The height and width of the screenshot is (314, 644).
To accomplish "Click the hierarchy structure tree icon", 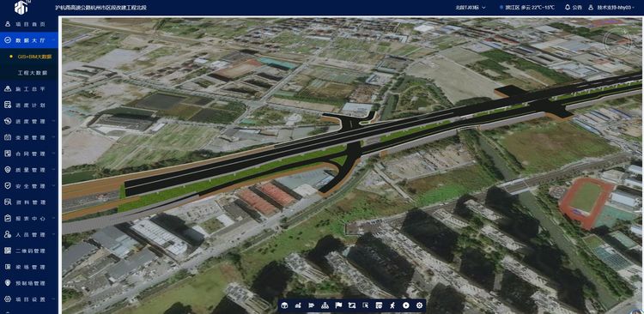I will 325,305.
